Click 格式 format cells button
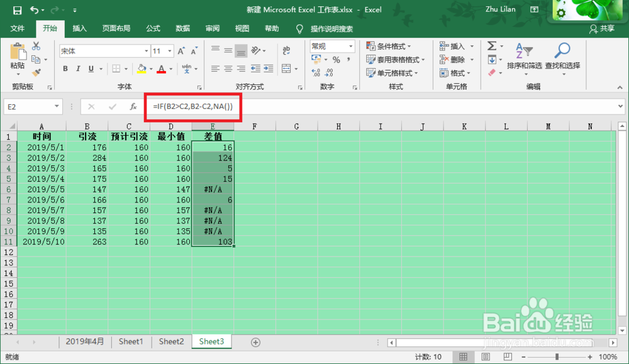629x364 pixels. (x=455, y=73)
